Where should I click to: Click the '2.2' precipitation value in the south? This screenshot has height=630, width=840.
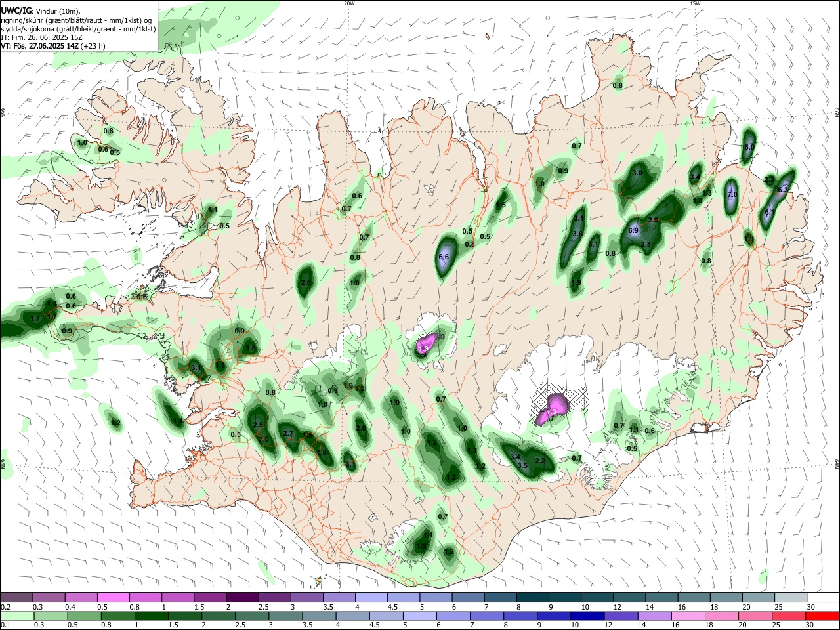point(541,461)
